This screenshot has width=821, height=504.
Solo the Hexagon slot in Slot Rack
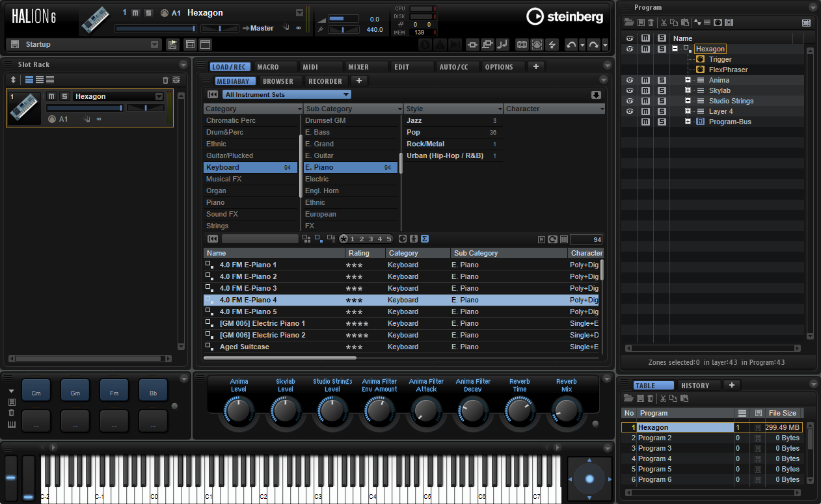click(x=64, y=96)
